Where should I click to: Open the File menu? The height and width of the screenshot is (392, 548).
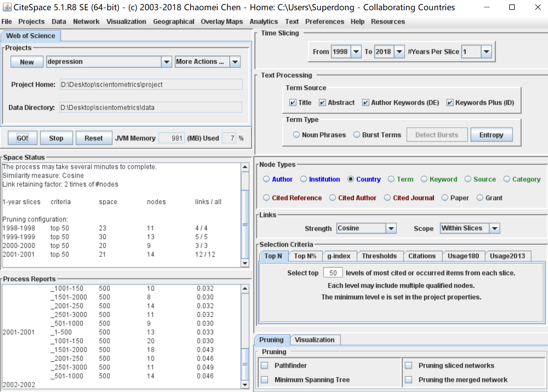[x=7, y=22]
